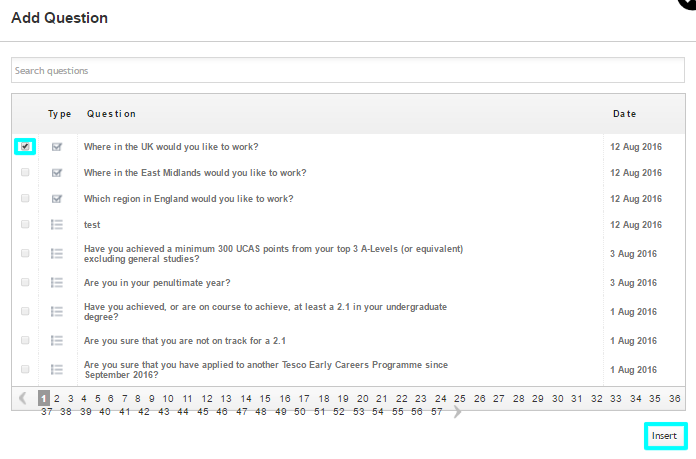Click list icon for Tesco Early Careers Programme question

coord(57,370)
